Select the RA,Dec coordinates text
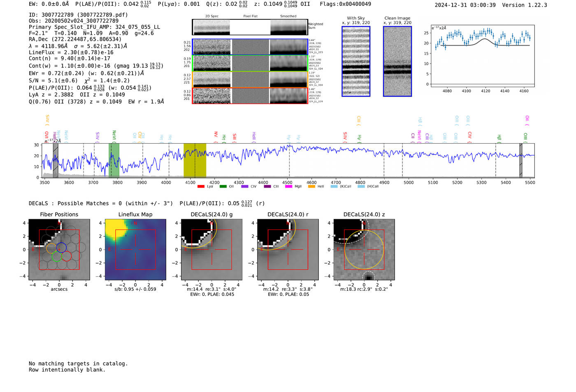 [75, 39]
